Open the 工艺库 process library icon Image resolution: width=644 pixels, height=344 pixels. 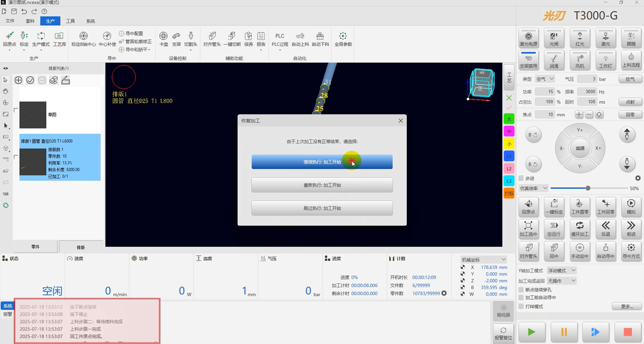pyautogui.click(x=59, y=39)
